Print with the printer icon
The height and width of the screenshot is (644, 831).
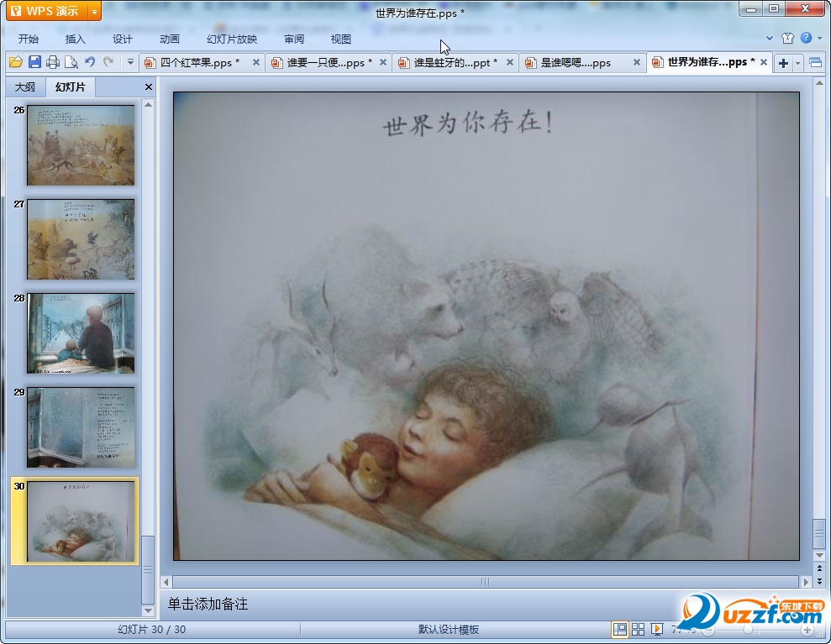[52, 62]
